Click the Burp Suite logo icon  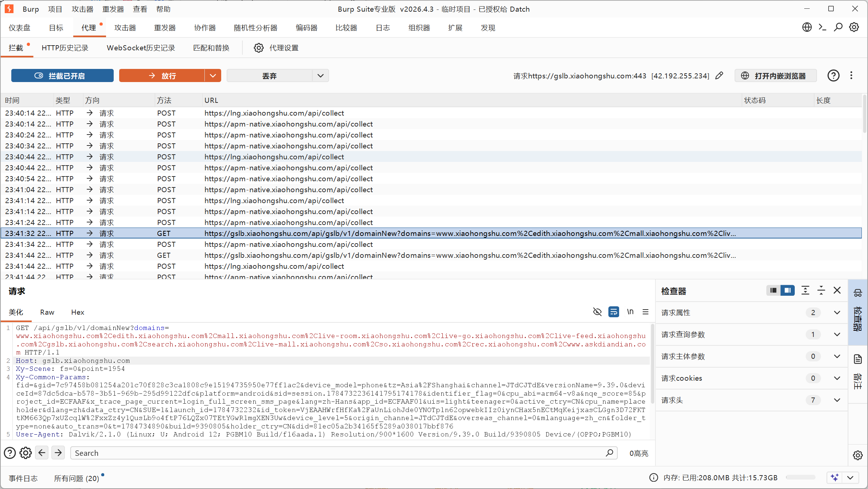click(9, 9)
